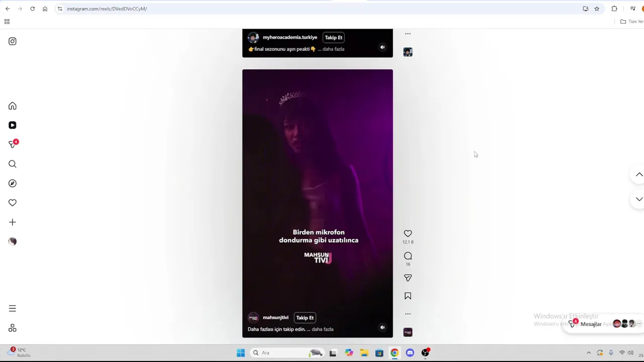Open your profile avatar in sidebar
The image size is (644, 362).
pos(12,241)
